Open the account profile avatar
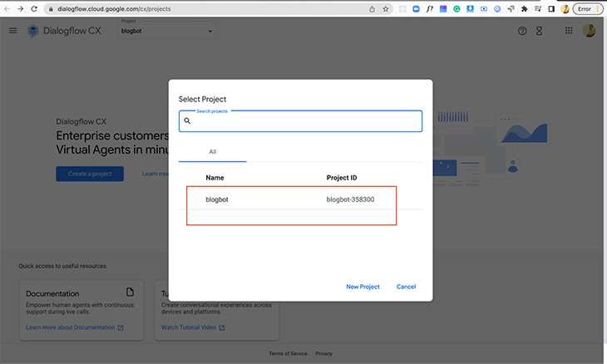Image resolution: width=607 pixels, height=364 pixels. [589, 31]
